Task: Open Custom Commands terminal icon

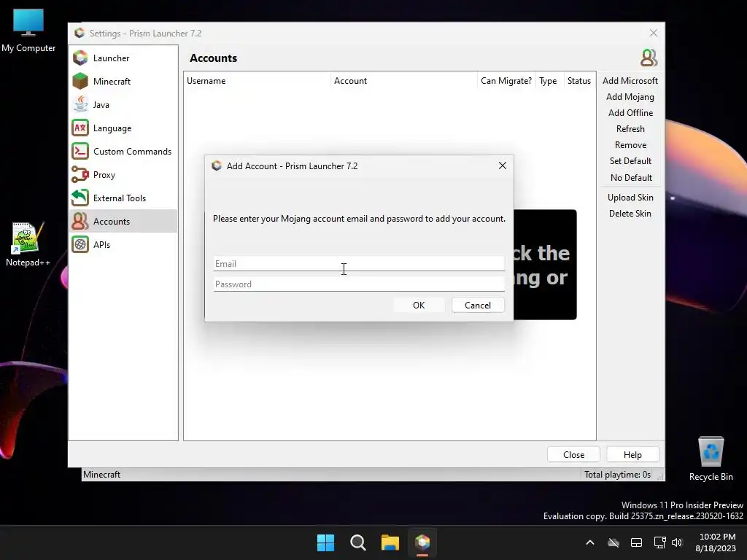Action: pos(80,151)
